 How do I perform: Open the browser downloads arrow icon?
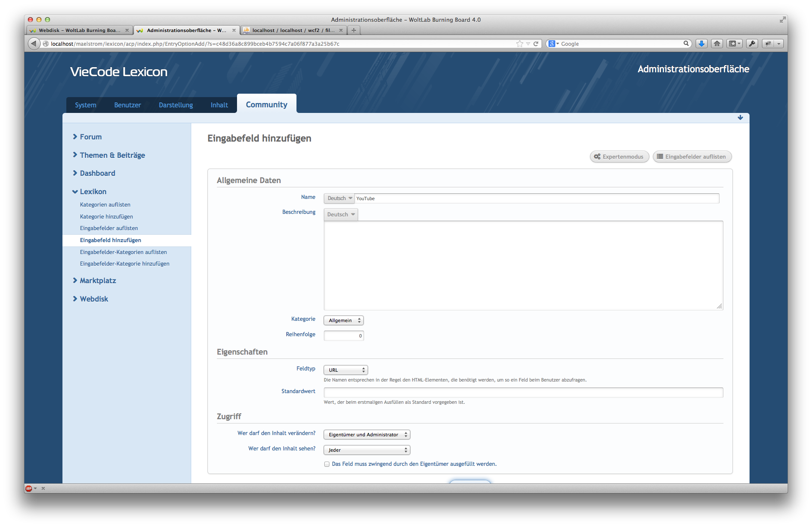click(702, 44)
